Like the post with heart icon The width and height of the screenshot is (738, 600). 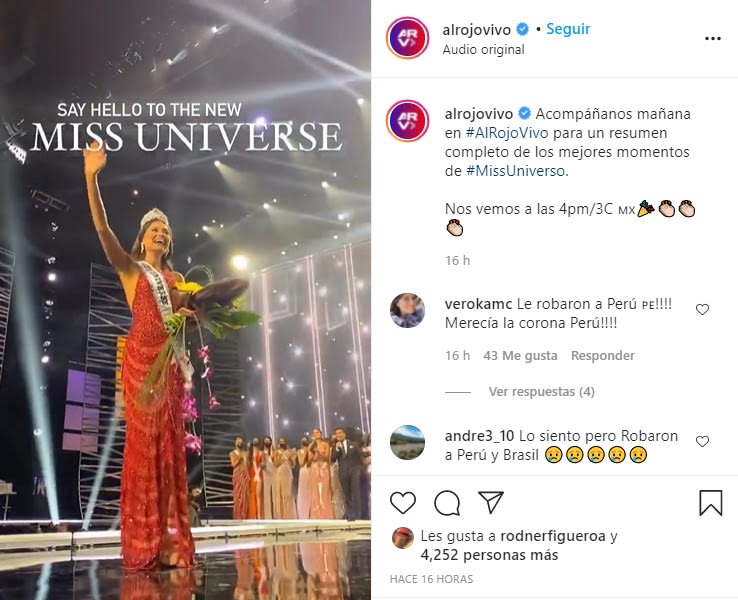click(x=403, y=503)
